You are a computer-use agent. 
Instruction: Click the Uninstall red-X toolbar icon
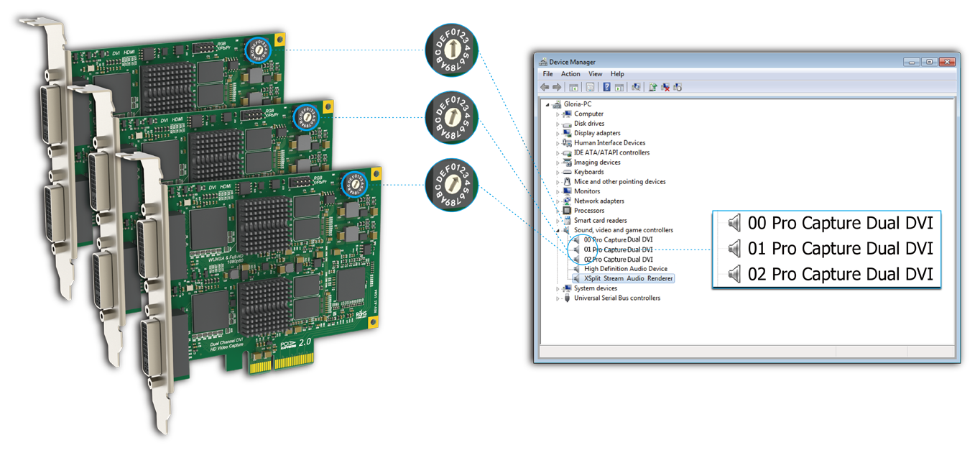(666, 87)
